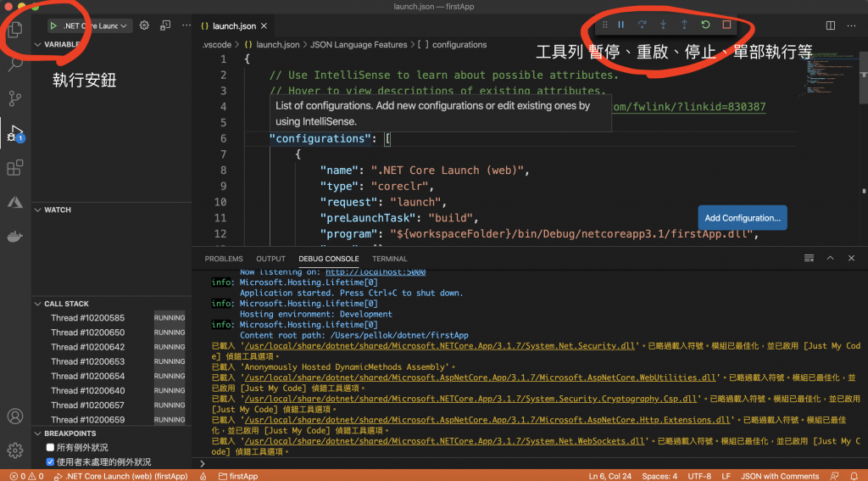Close the launch.json editor tab

(264, 26)
